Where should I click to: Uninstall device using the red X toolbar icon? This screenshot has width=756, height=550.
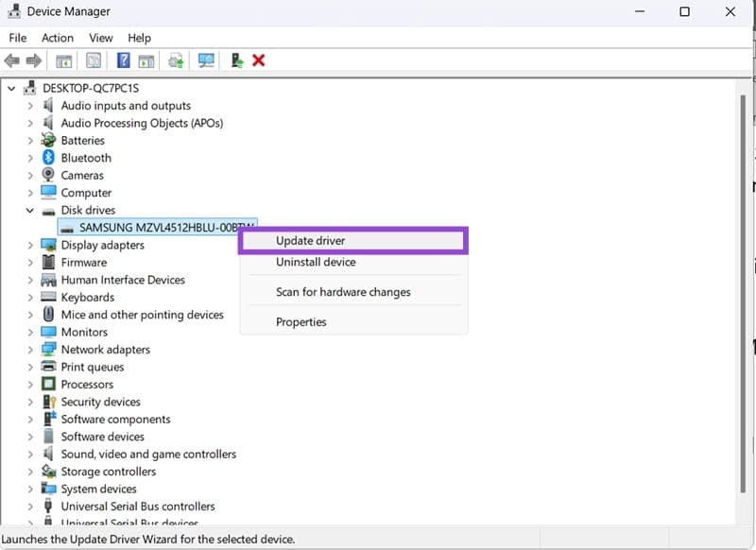(258, 60)
